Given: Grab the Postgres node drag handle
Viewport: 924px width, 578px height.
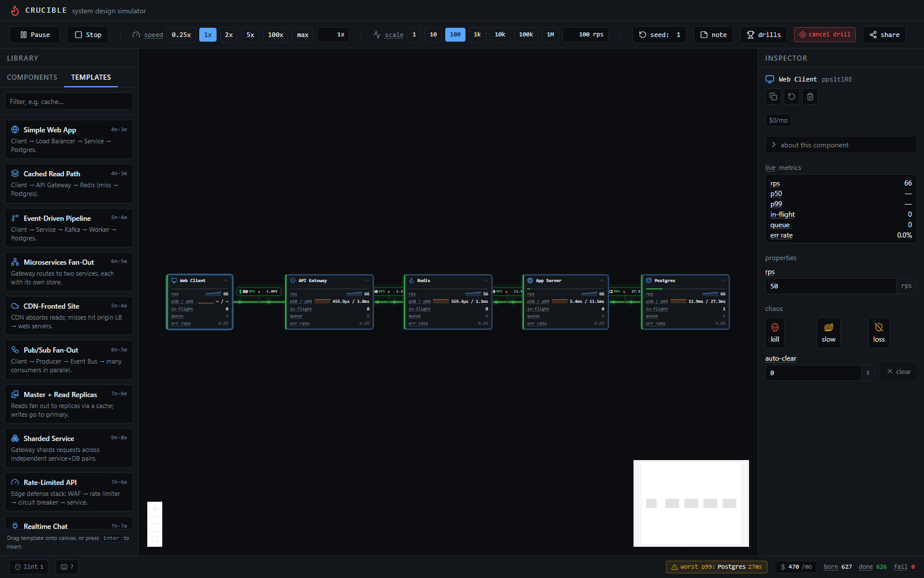Looking at the screenshot, I should [x=722, y=280].
